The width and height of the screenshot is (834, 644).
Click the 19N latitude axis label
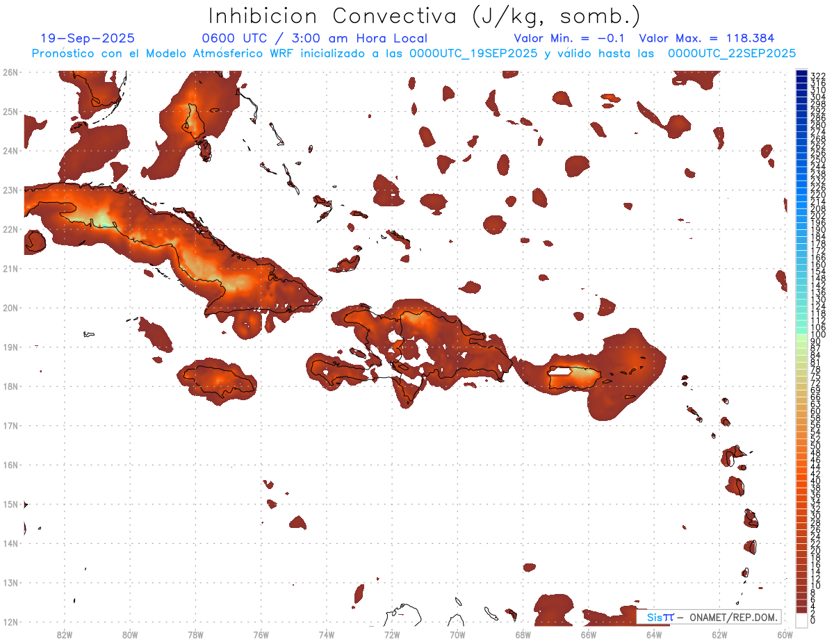click(x=10, y=347)
